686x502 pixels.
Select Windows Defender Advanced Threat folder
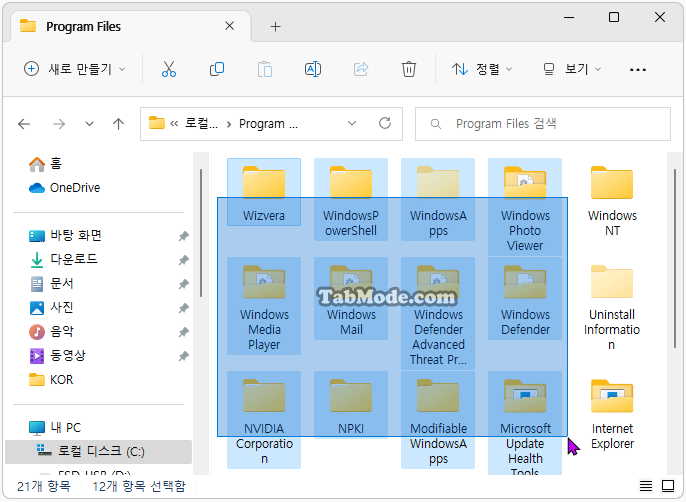438,313
